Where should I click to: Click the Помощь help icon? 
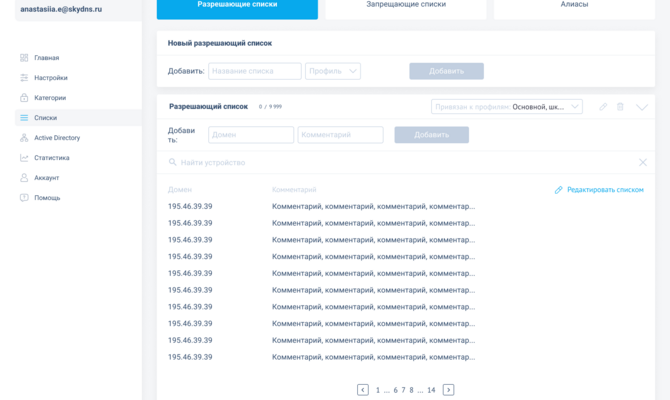tap(24, 197)
